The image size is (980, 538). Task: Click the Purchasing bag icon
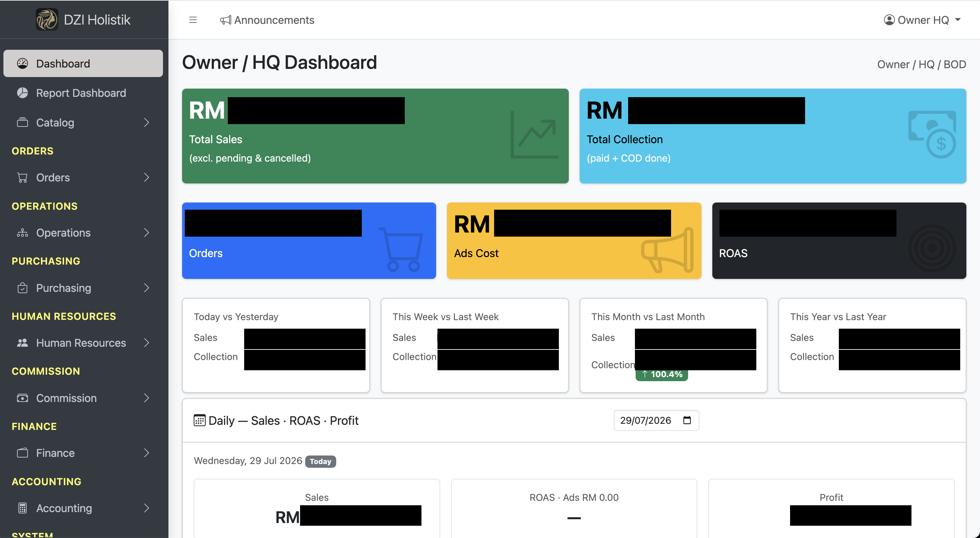click(23, 288)
